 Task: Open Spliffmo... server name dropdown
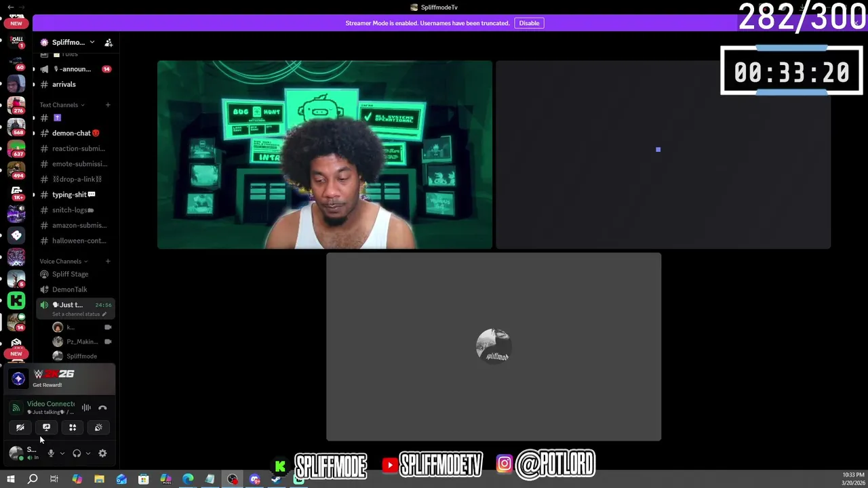click(x=68, y=42)
